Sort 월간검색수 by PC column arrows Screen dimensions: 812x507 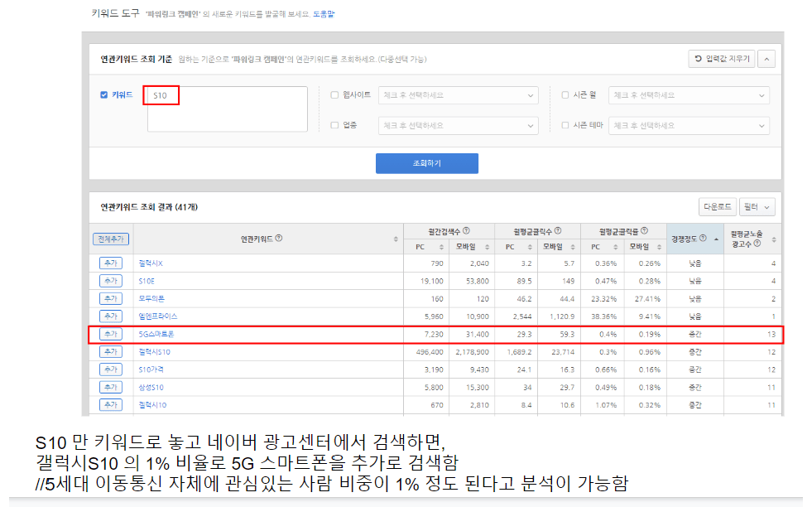click(441, 247)
